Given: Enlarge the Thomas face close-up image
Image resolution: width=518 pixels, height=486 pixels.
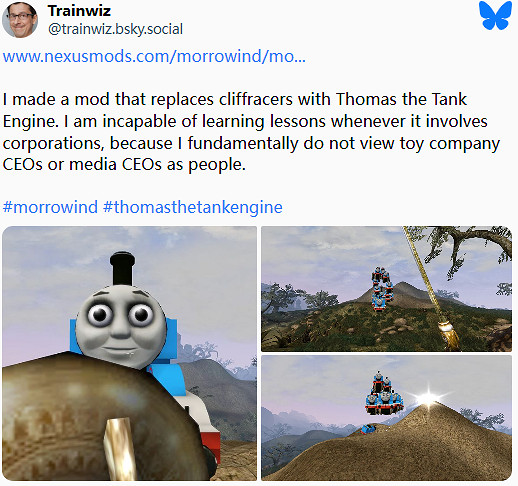Looking at the screenshot, I should (x=129, y=353).
